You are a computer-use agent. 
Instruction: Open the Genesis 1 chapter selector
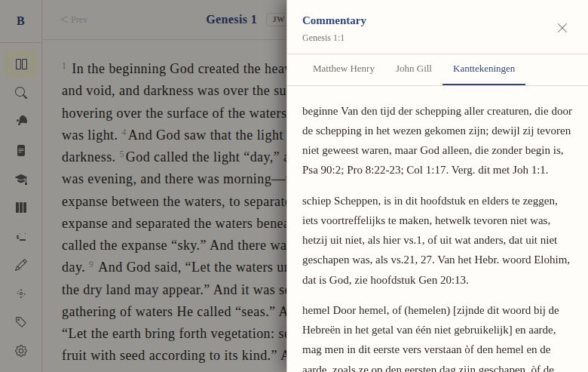[231, 20]
